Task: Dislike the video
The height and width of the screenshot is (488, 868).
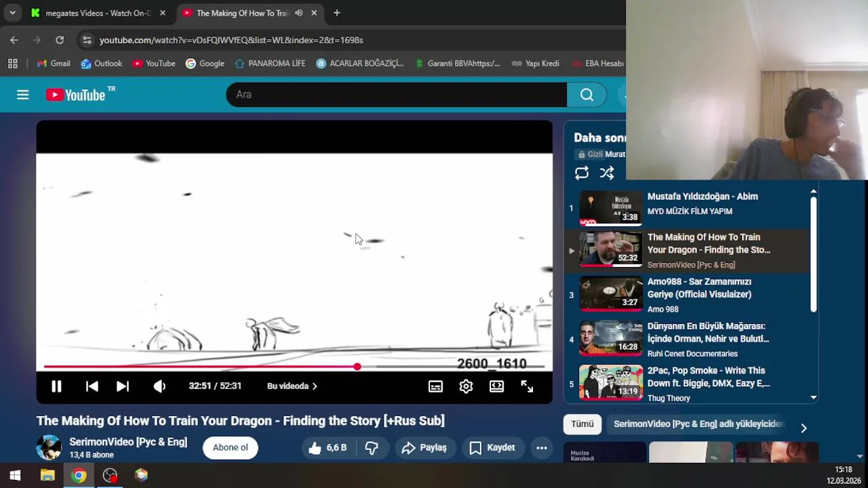Action: 372,447
